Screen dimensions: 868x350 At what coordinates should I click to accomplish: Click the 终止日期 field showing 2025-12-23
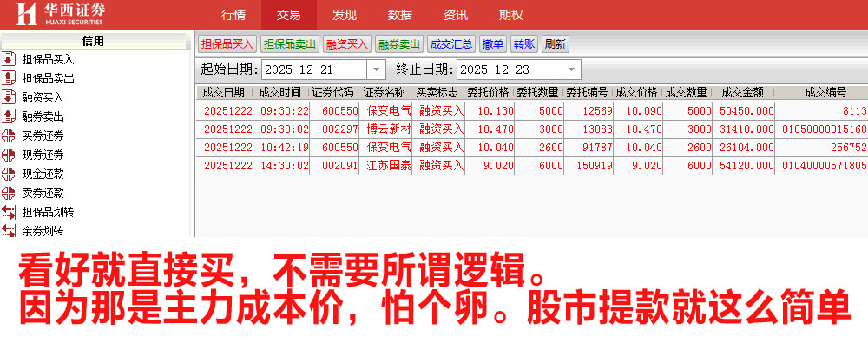point(510,69)
